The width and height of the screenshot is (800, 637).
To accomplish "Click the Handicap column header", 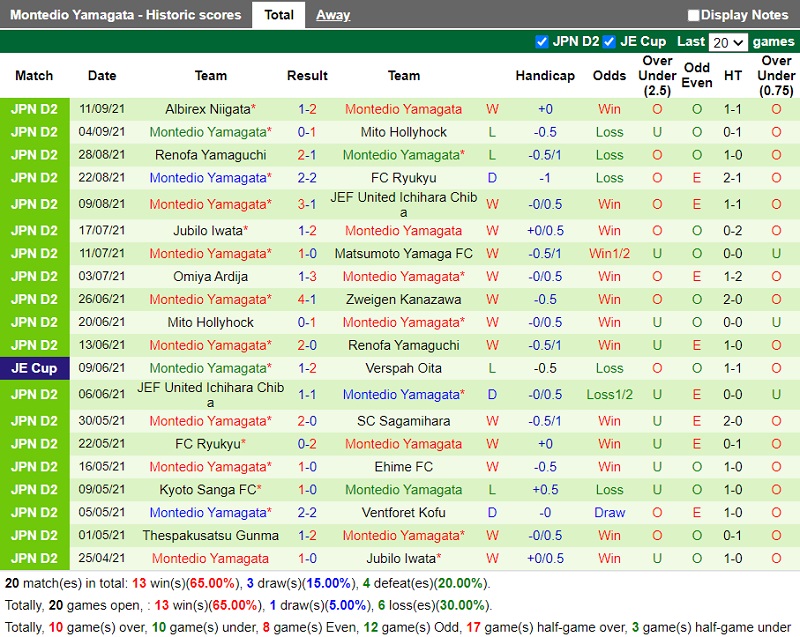I will [545, 76].
